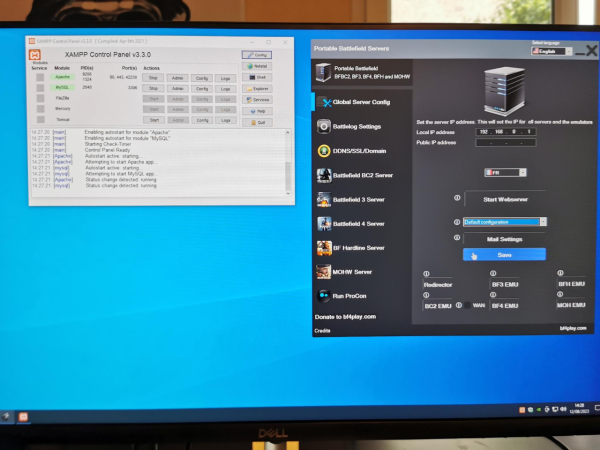Open XAMPP Help

[x=257, y=111]
